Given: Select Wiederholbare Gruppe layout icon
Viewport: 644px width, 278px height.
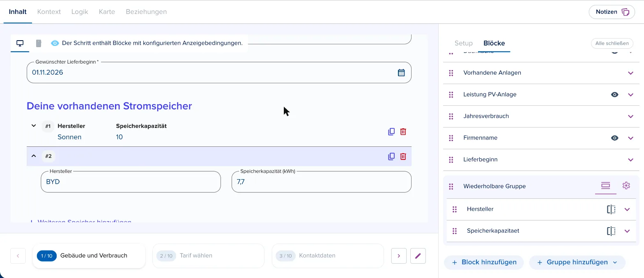Looking at the screenshot, I should pyautogui.click(x=605, y=186).
